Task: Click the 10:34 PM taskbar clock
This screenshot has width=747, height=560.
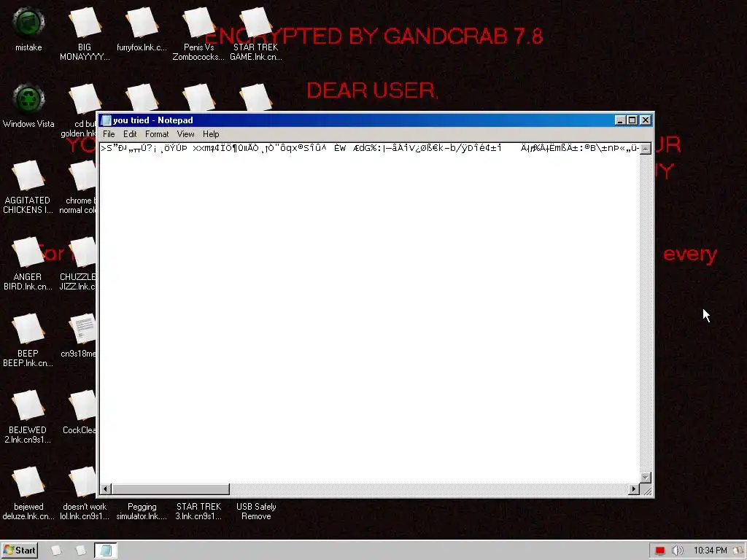Action: pyautogui.click(x=711, y=551)
